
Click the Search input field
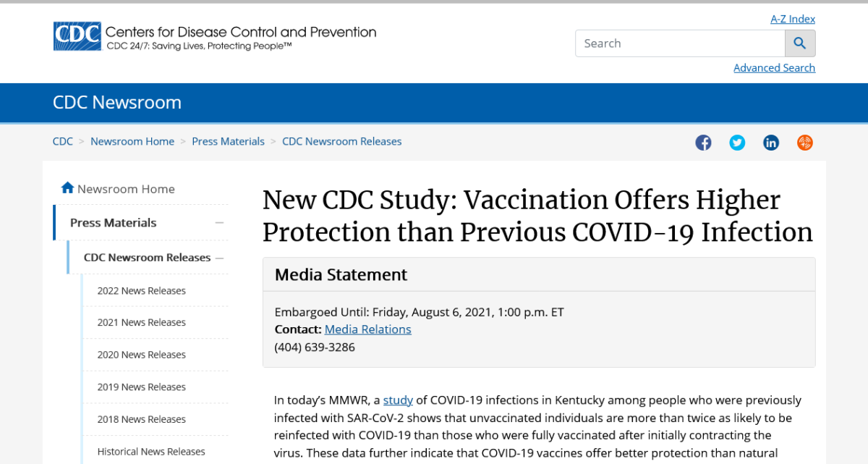click(x=680, y=43)
